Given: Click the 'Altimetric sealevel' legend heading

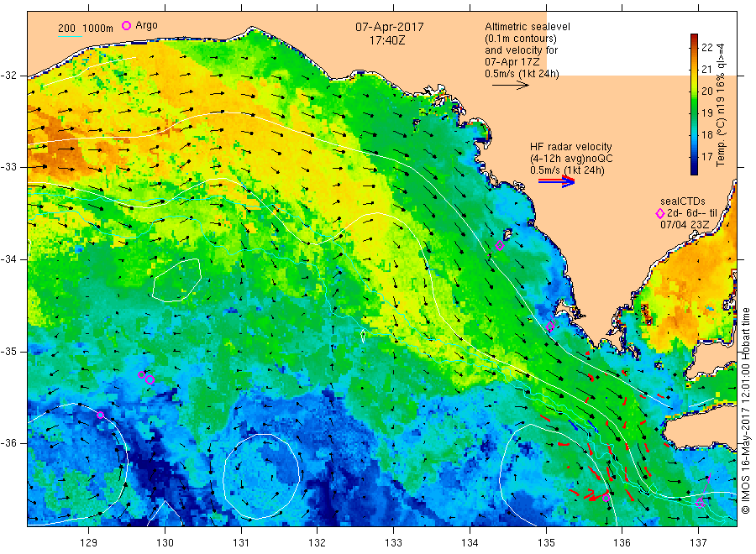Looking at the screenshot, I should [x=528, y=27].
